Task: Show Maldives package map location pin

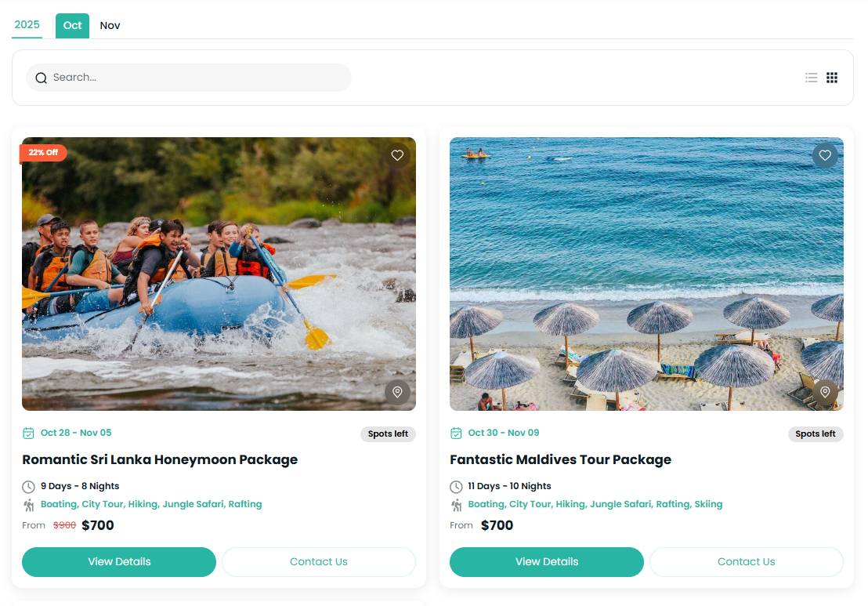Action: point(825,392)
